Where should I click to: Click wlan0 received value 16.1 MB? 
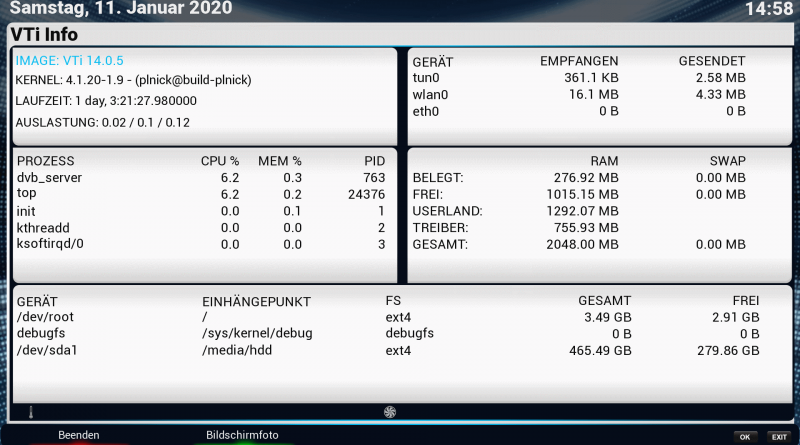tap(594, 94)
